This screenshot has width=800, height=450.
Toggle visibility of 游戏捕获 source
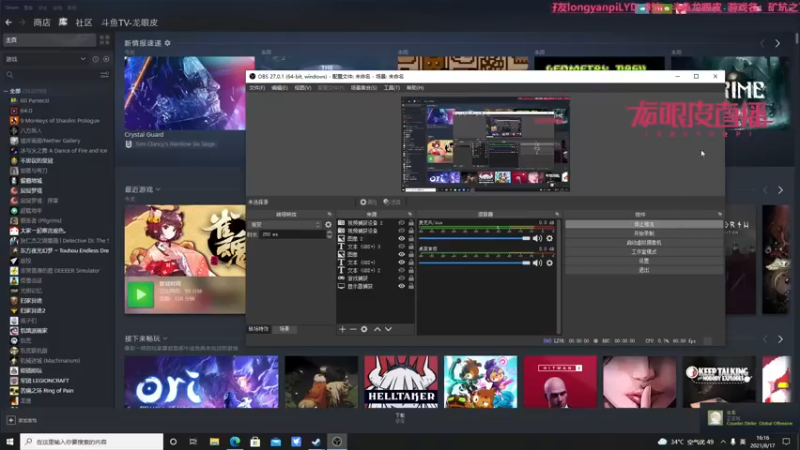click(402, 278)
